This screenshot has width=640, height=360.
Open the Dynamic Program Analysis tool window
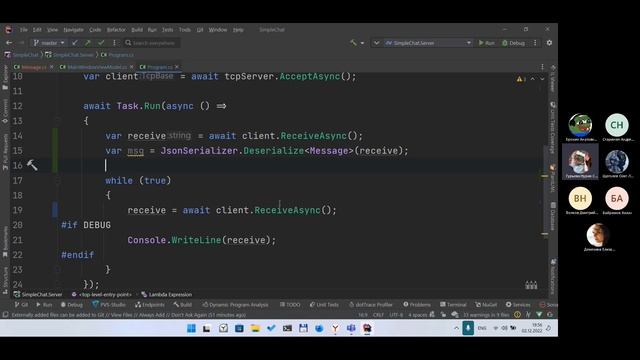[236, 304]
